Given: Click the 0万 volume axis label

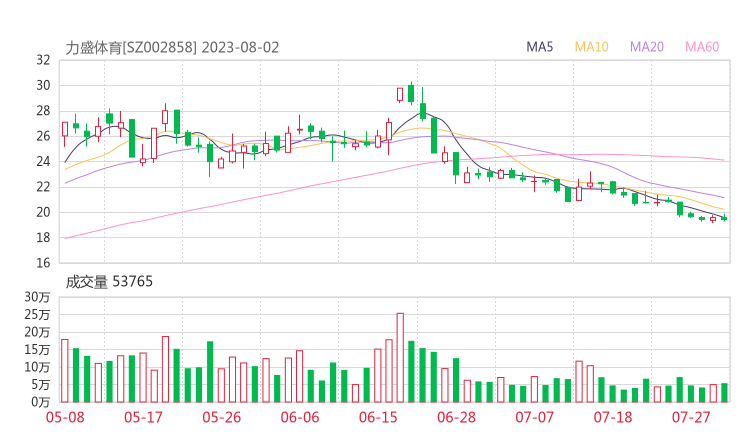Looking at the screenshot, I should pyautogui.click(x=40, y=402).
